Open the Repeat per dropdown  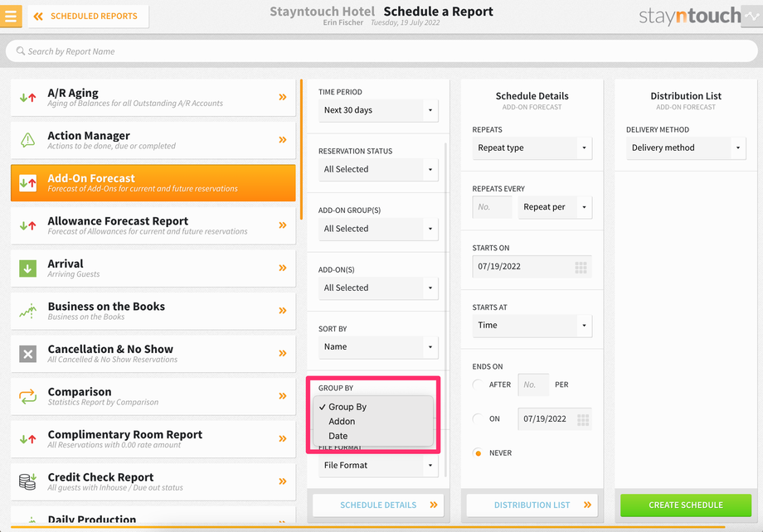(555, 208)
